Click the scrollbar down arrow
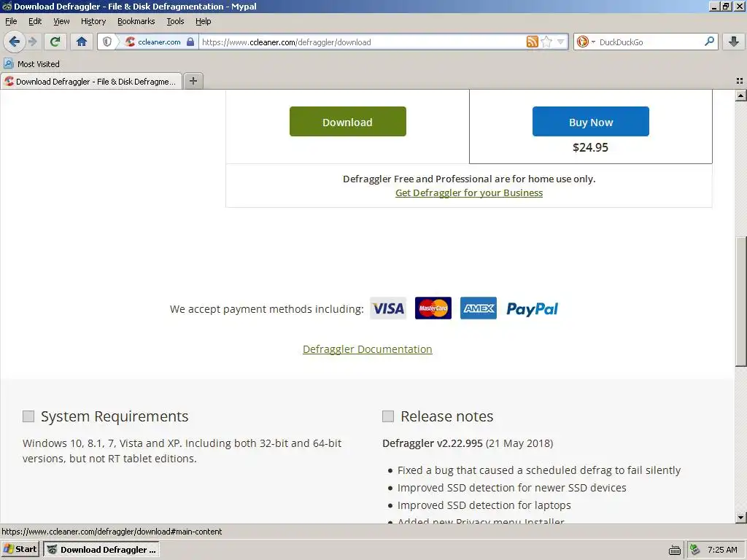The width and height of the screenshot is (747, 560). pos(740,517)
